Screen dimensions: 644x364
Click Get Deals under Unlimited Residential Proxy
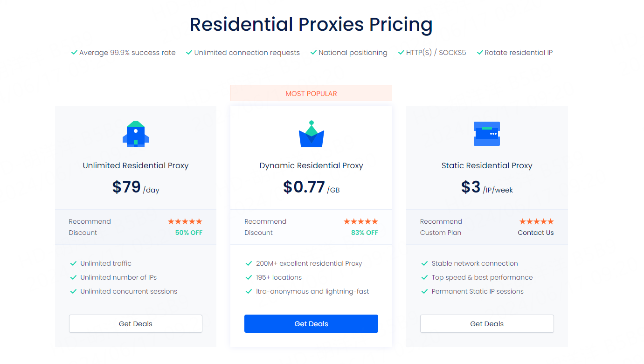(136, 324)
